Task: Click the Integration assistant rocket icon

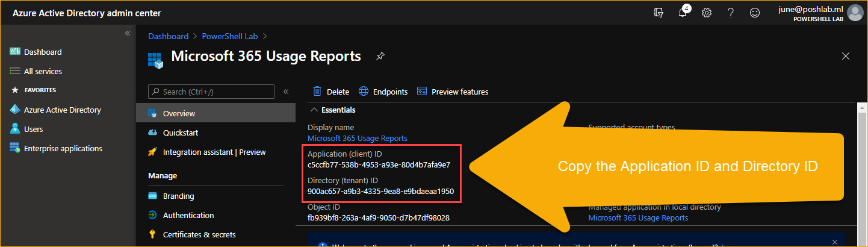Action: click(152, 152)
